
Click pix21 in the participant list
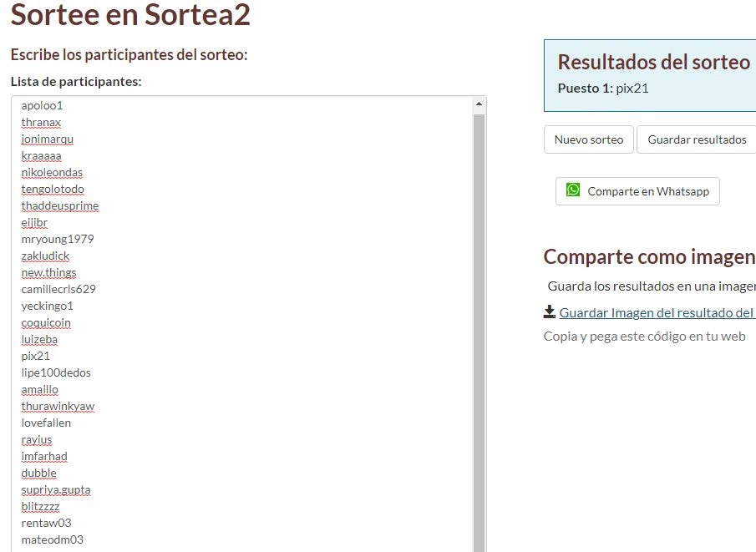coord(35,357)
